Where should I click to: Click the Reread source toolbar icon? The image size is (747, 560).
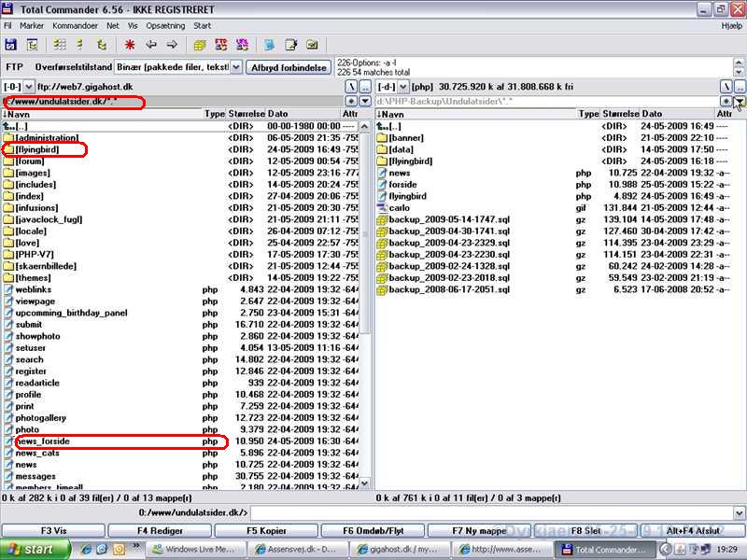point(10,45)
